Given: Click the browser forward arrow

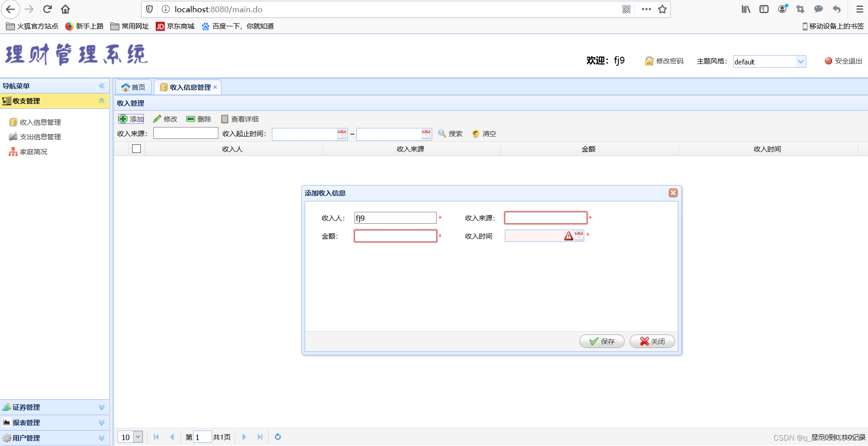Looking at the screenshot, I should coord(29,9).
